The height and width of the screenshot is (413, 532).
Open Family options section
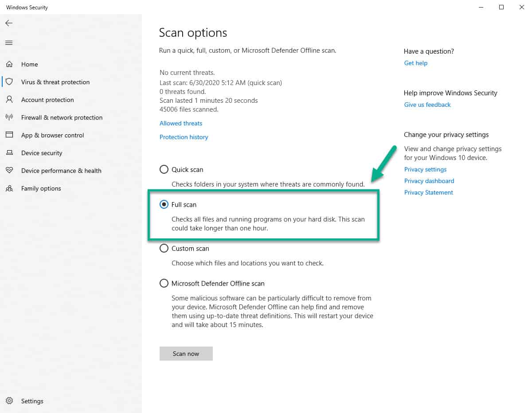(x=41, y=188)
